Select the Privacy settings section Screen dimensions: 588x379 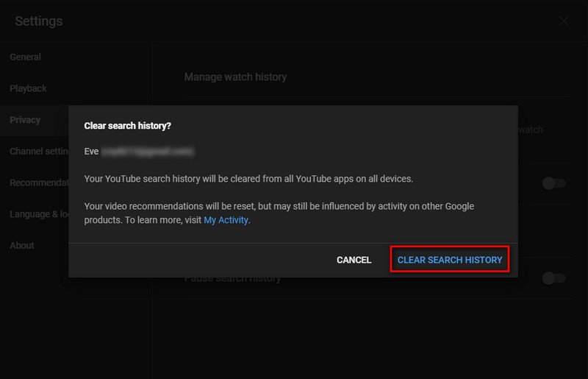click(x=25, y=120)
